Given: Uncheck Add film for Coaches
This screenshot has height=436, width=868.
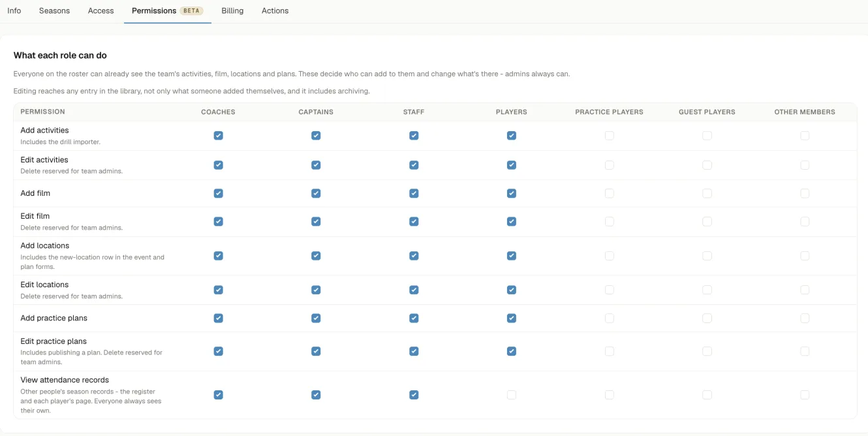Looking at the screenshot, I should [x=218, y=193].
